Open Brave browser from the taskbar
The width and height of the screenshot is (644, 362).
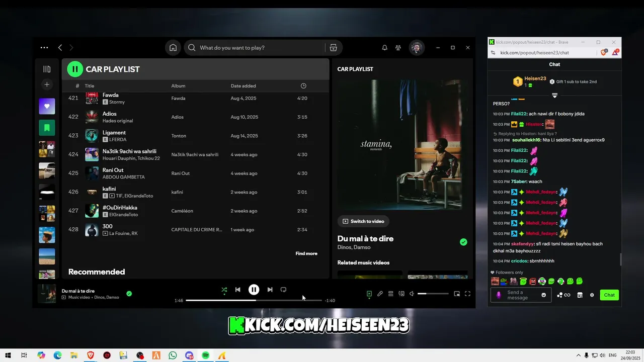91,355
